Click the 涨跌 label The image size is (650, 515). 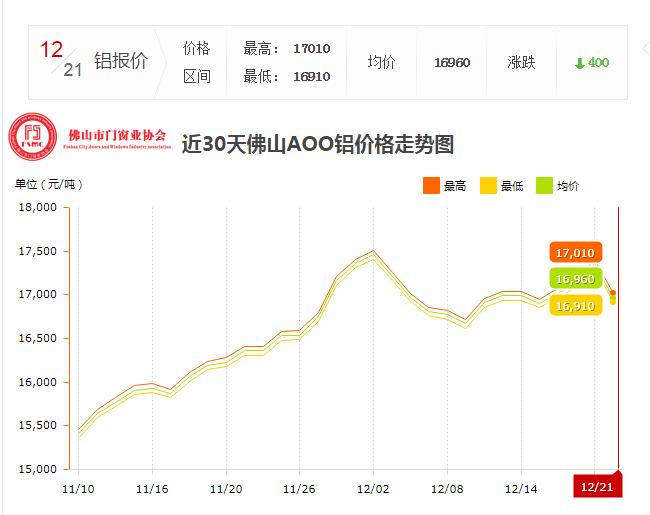click(x=521, y=63)
